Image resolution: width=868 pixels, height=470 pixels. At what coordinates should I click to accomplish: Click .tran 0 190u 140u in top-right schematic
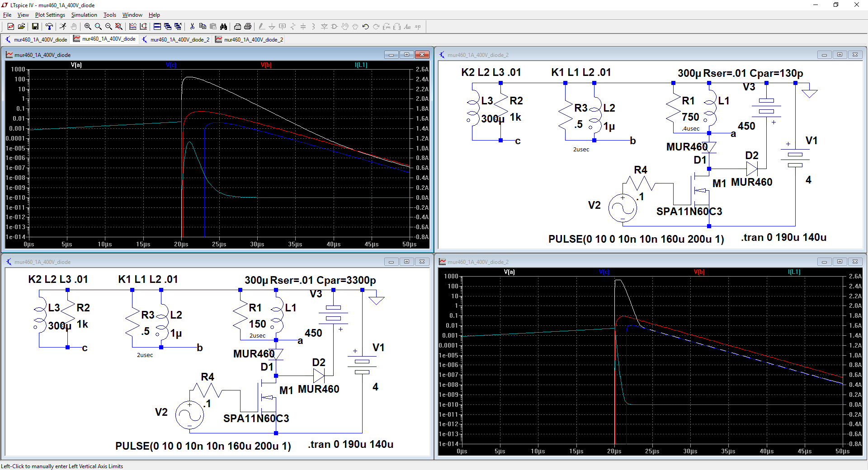(x=783, y=238)
